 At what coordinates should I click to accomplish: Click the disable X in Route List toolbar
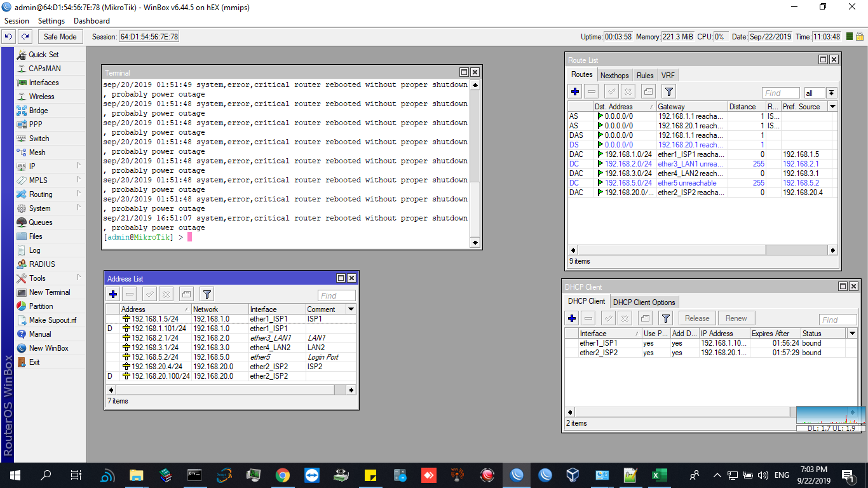(628, 91)
